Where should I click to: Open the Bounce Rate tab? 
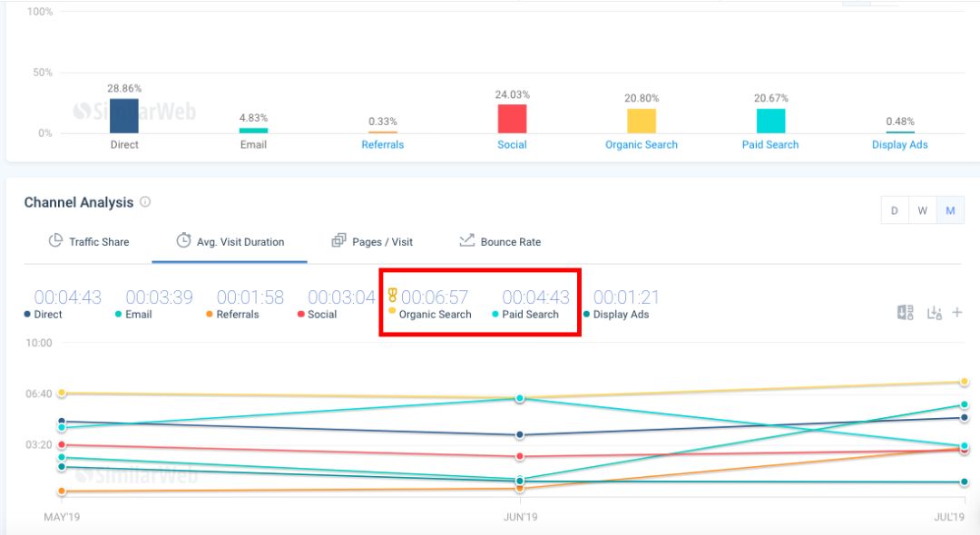500,241
